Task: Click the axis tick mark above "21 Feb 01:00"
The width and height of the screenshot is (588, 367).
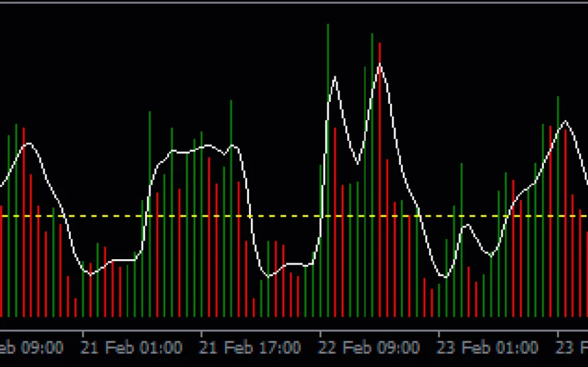Action: point(82,334)
